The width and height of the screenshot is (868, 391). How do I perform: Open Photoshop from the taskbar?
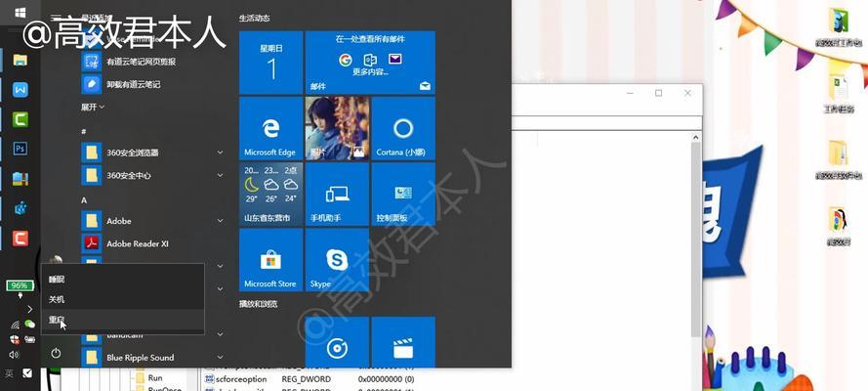click(x=20, y=149)
